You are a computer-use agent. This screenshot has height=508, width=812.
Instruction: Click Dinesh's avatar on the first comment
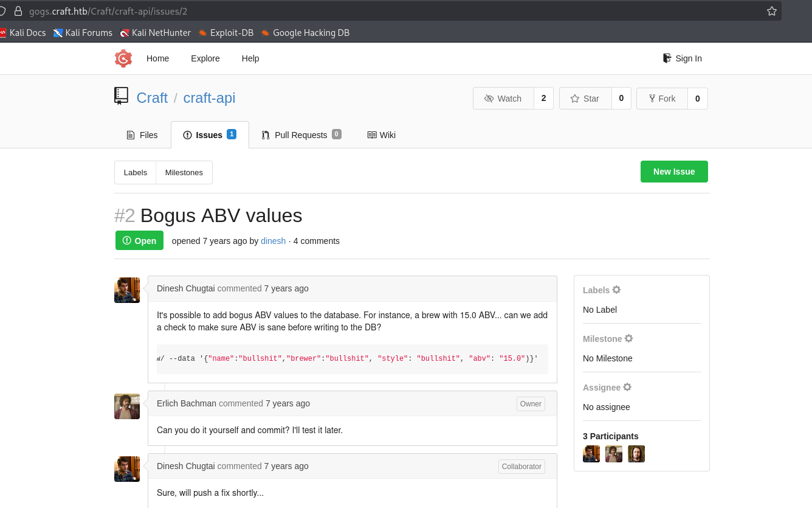pos(127,290)
